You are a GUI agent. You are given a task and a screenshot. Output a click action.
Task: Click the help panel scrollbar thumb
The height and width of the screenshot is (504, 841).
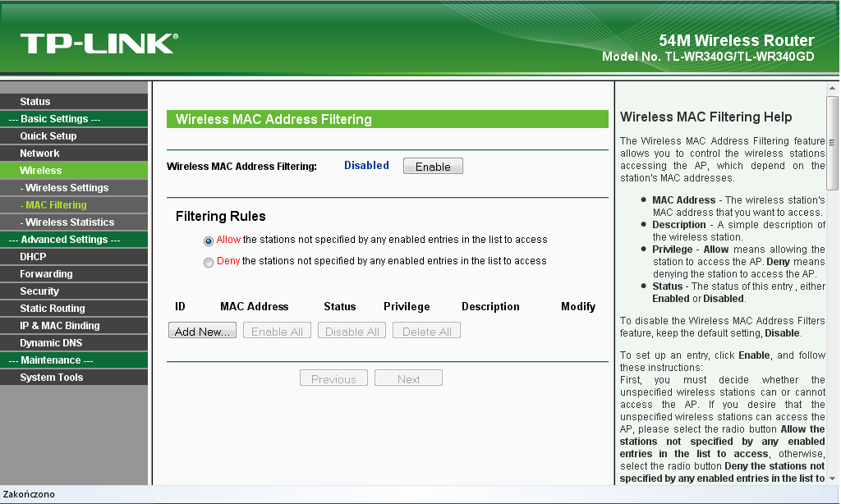pyautogui.click(x=833, y=143)
